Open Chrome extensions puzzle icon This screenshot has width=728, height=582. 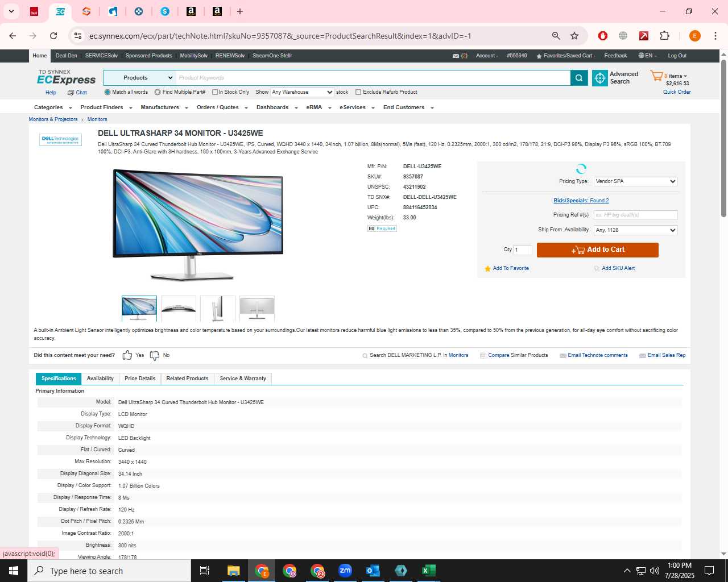tap(664, 36)
